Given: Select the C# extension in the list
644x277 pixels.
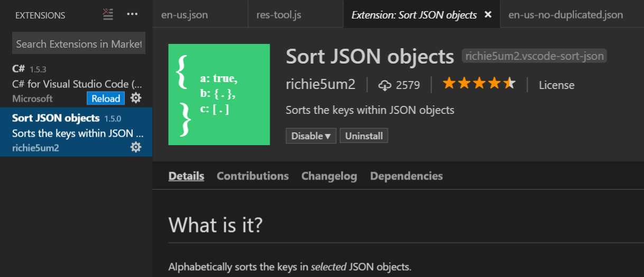Looking at the screenshot, I should coord(76,84).
